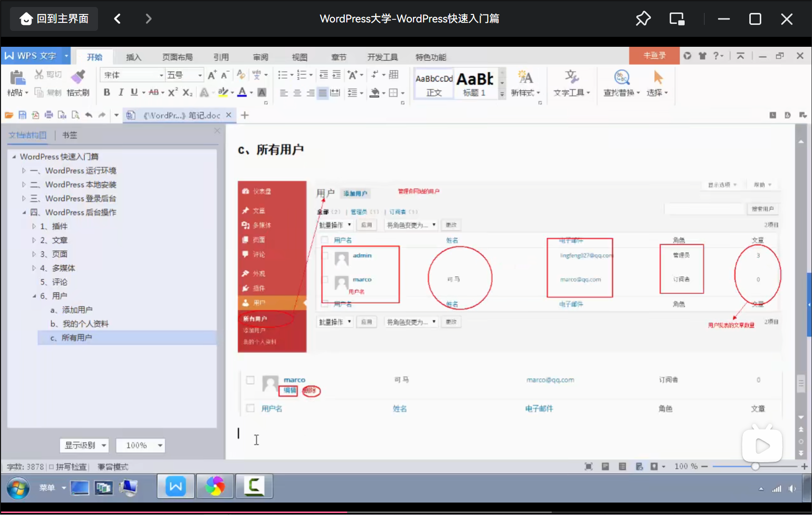Click the numbered list icon
The width and height of the screenshot is (812, 515).
coord(302,75)
